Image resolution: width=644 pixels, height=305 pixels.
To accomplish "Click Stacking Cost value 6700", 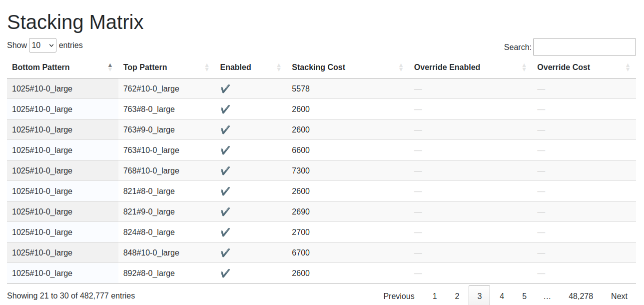I will point(301,252).
